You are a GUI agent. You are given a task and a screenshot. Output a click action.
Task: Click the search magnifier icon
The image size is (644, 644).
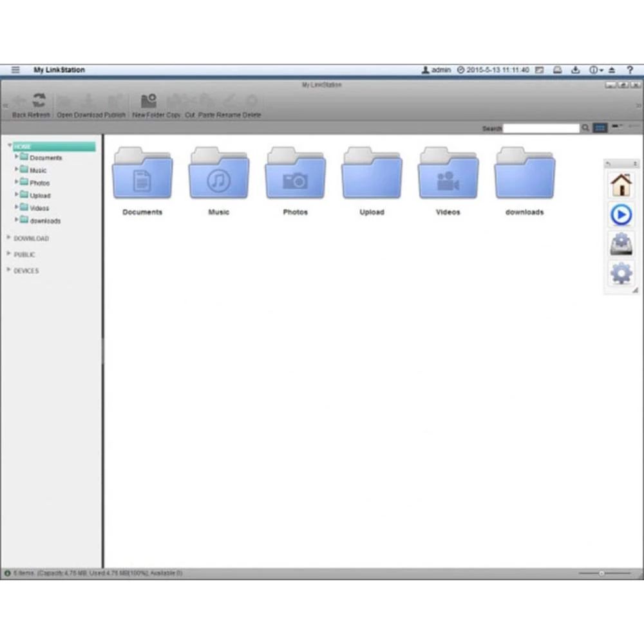585,128
